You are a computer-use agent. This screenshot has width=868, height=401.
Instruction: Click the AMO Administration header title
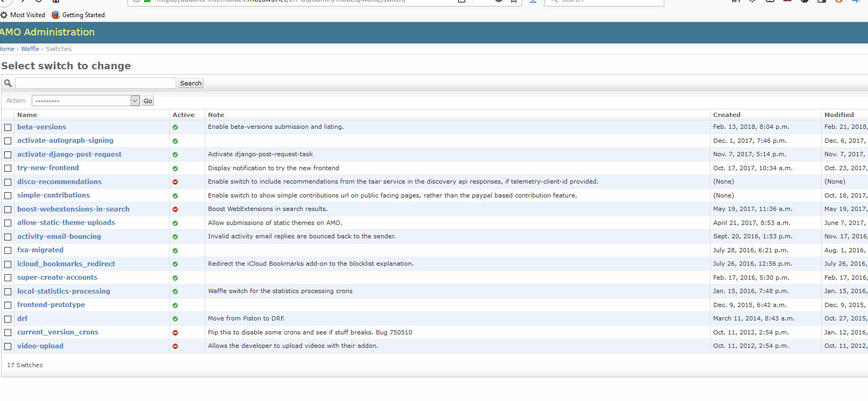click(x=47, y=32)
